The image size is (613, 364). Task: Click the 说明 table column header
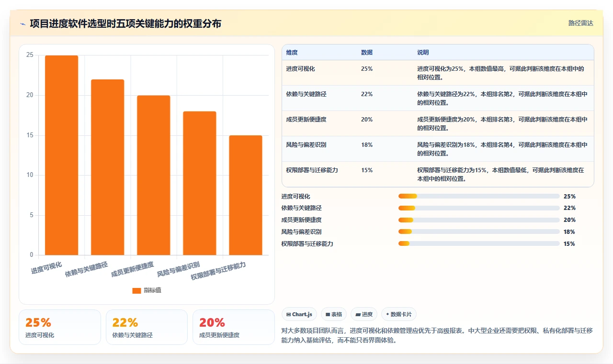(x=423, y=53)
